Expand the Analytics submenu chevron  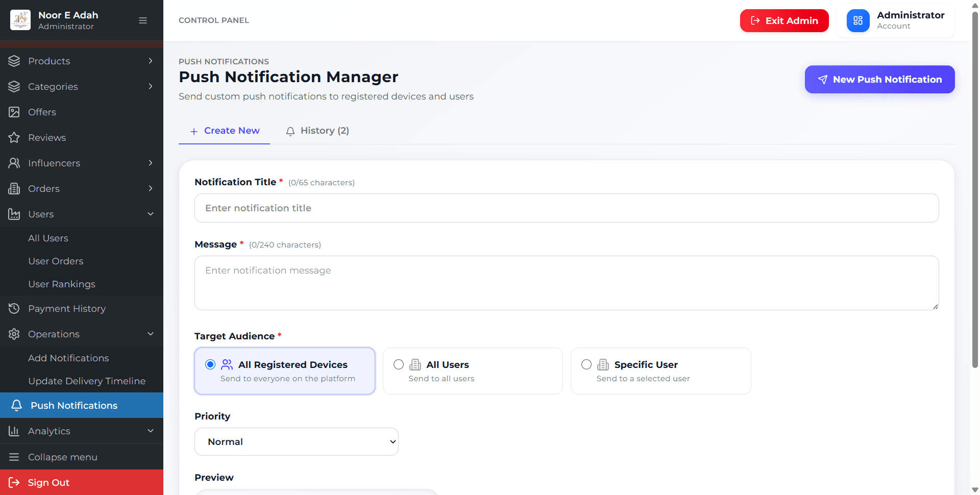pos(151,431)
